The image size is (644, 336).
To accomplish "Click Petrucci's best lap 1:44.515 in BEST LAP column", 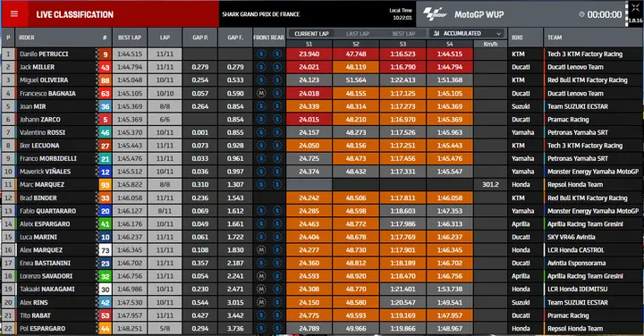I will pos(130,54).
